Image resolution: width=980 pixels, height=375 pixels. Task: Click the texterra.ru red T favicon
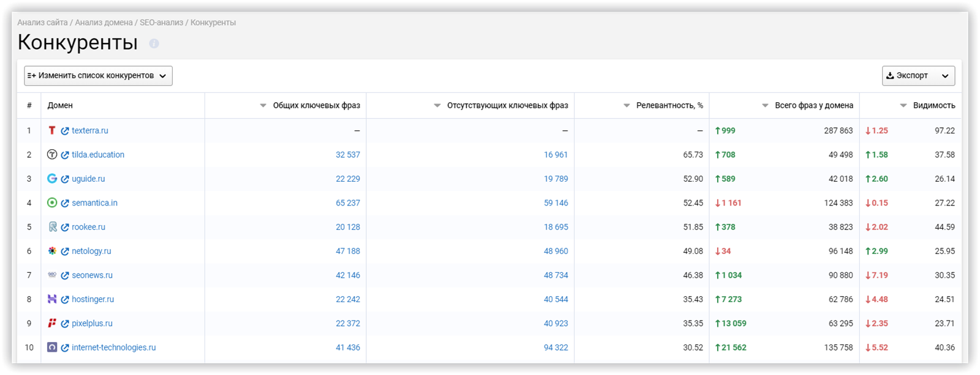coord(52,130)
